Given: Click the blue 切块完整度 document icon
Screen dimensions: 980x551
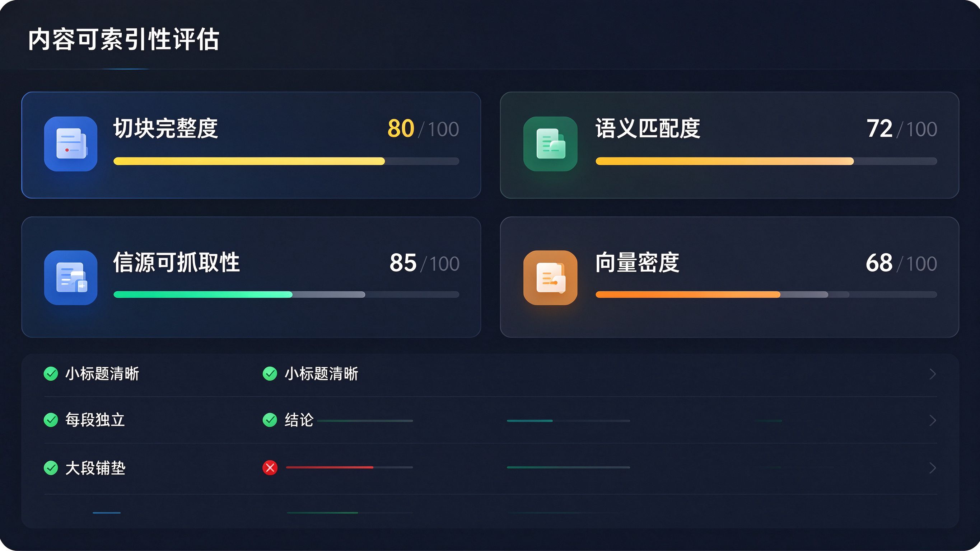Looking at the screenshot, I should pos(71,144).
